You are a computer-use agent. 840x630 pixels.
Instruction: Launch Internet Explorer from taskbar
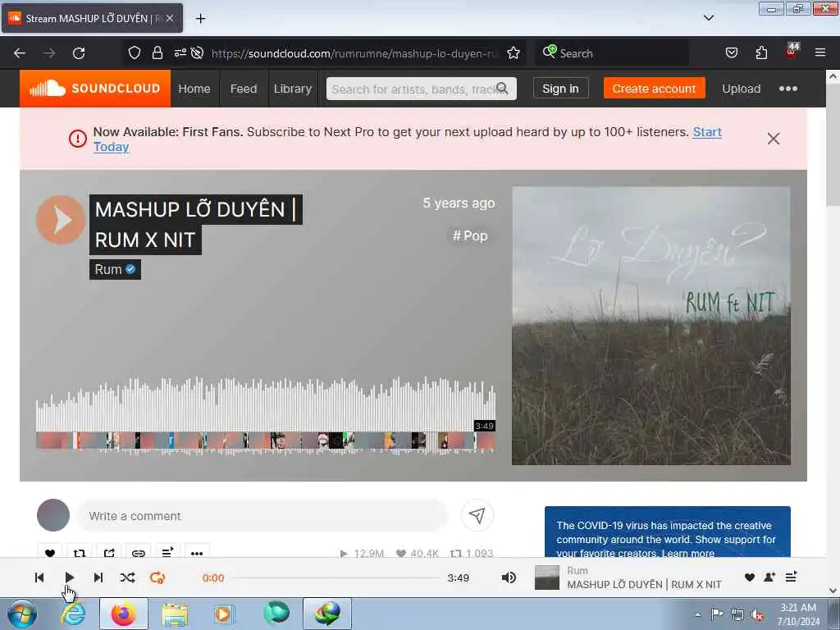pyautogui.click(x=73, y=614)
